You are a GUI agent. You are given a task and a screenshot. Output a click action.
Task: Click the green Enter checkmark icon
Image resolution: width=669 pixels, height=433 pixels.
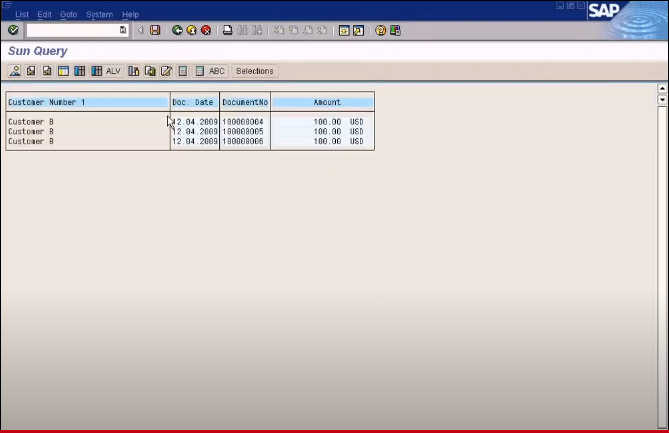[x=13, y=30]
